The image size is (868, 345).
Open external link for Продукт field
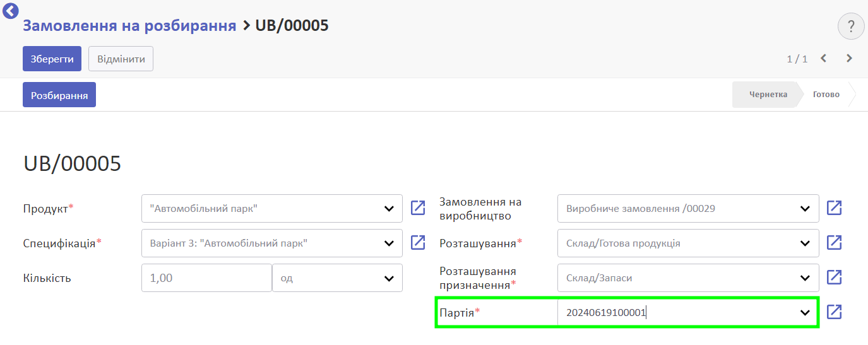coord(418,208)
